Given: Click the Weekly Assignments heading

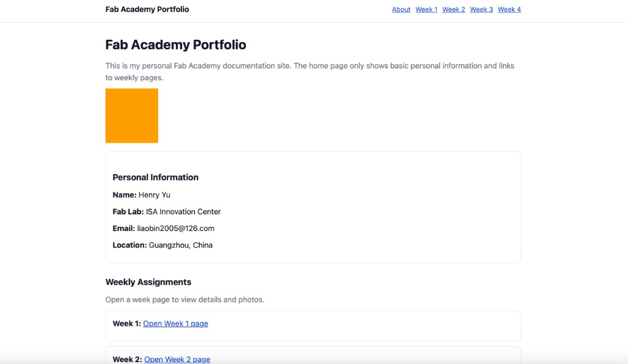Looking at the screenshot, I should (148, 281).
